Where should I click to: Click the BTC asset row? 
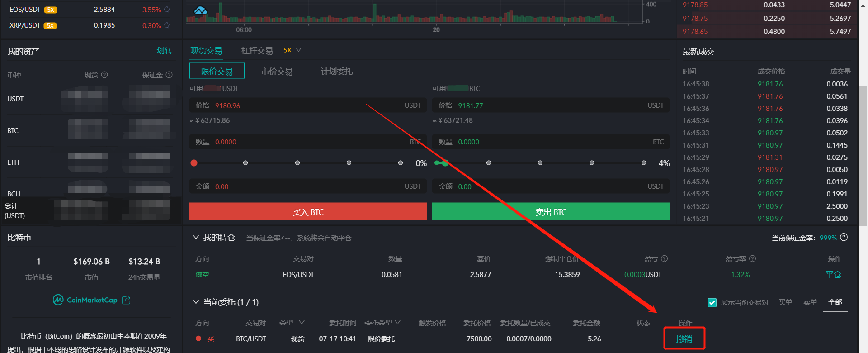[90, 131]
